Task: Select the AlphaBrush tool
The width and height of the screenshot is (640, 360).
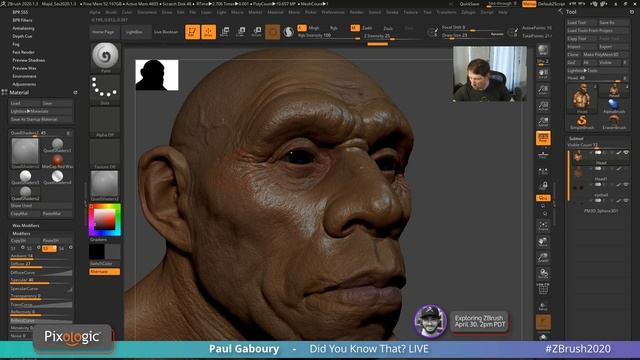Action: (x=614, y=106)
